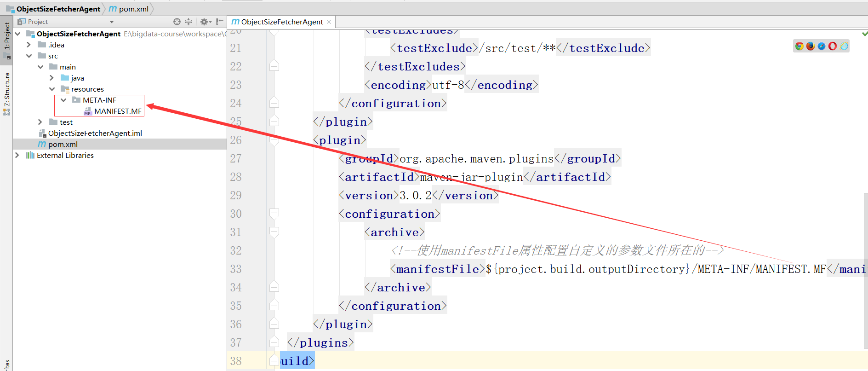Screen dimensions: 868x371
Task: Open preview in Firefox browser icon
Action: (x=811, y=46)
